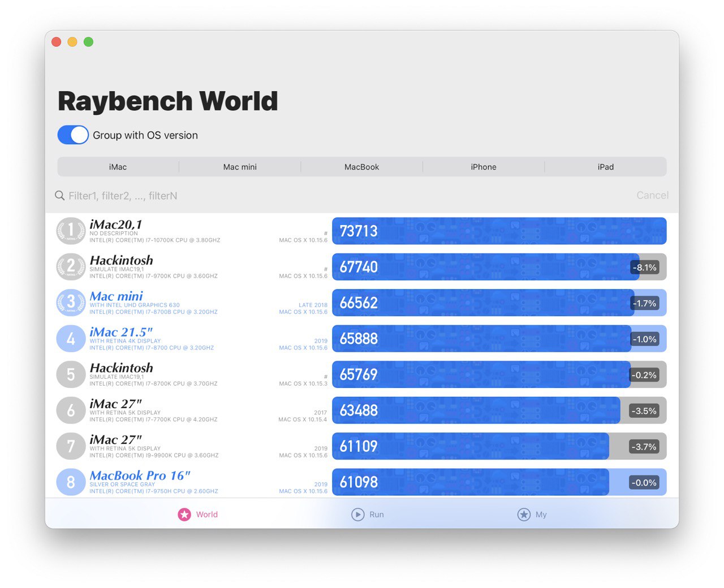The width and height of the screenshot is (724, 588).
Task: Click the pink star World icon
Action: pyautogui.click(x=184, y=514)
